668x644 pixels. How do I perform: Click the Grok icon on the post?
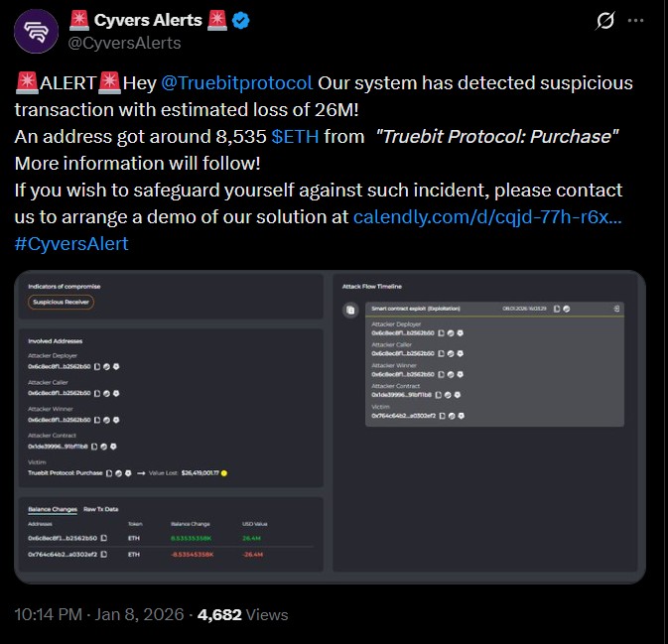pos(603,22)
